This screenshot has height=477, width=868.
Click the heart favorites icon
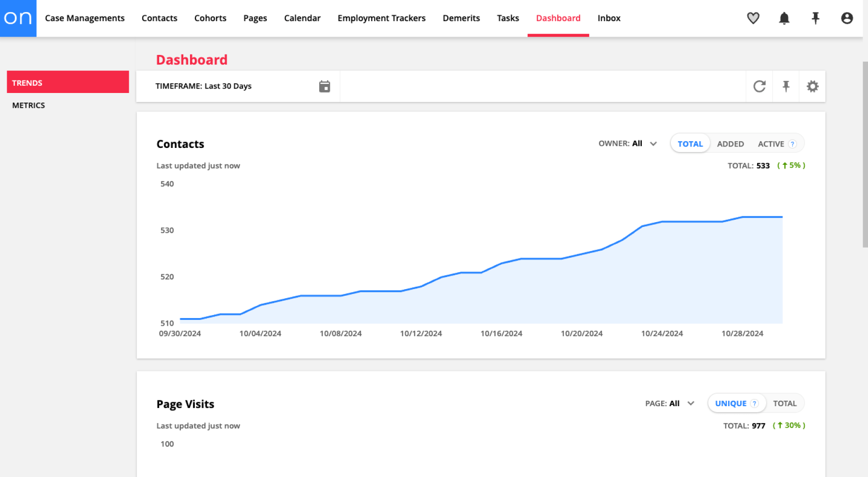coord(753,18)
